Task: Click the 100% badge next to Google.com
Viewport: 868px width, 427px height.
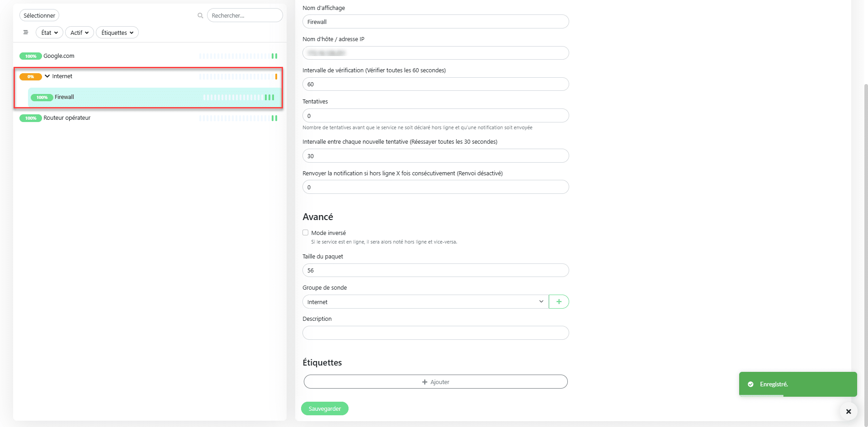Action: point(30,56)
